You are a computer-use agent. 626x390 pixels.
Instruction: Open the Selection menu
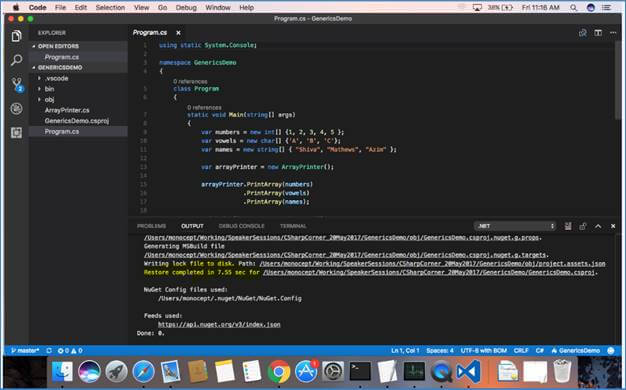tap(110, 7)
